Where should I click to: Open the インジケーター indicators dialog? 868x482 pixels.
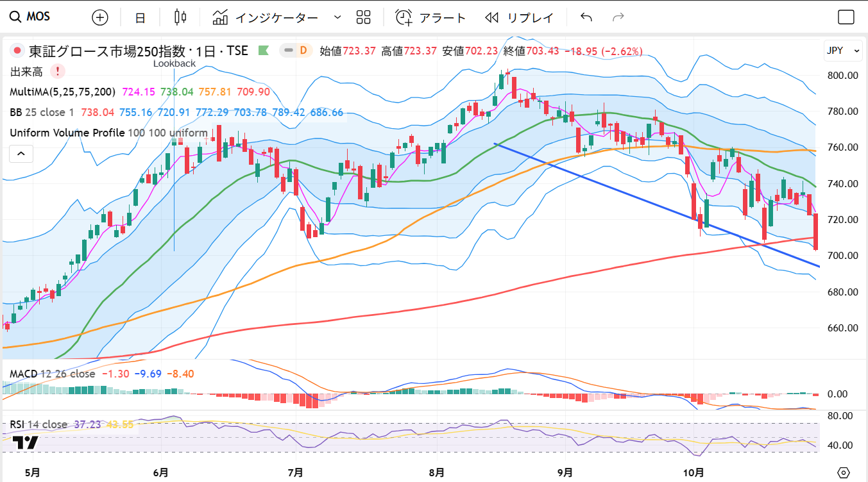pyautogui.click(x=265, y=17)
